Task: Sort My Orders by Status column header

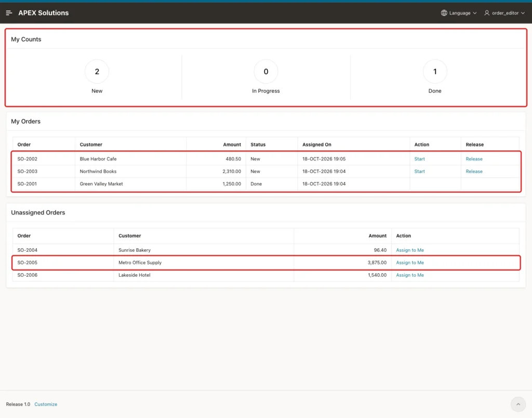Action: click(258, 144)
